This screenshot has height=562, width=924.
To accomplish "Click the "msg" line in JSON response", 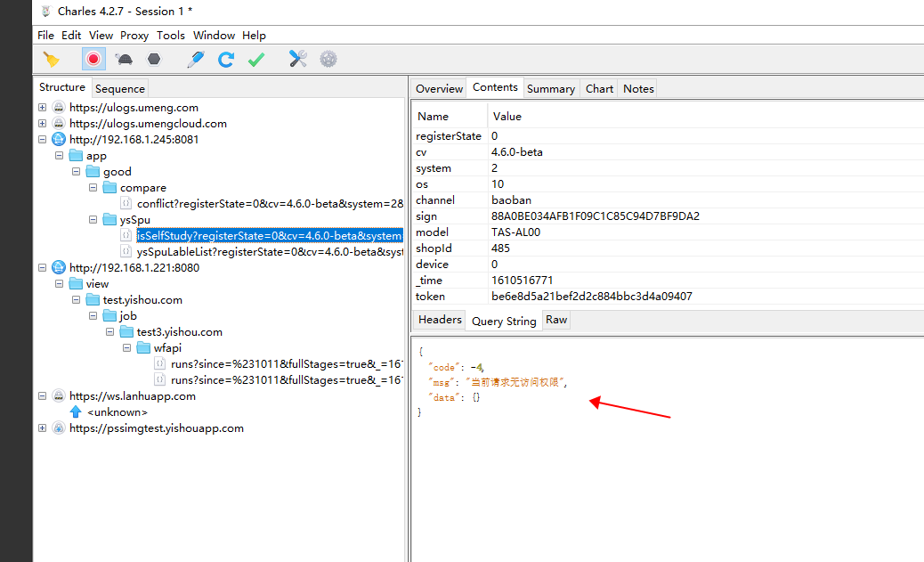I will (x=498, y=382).
